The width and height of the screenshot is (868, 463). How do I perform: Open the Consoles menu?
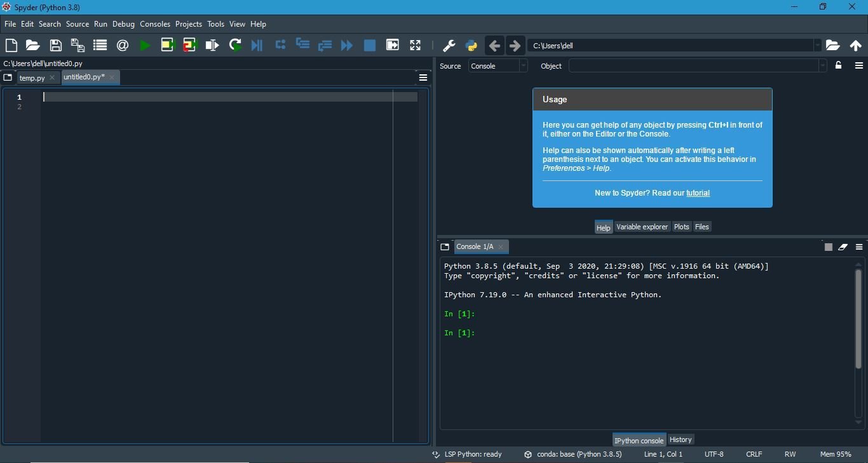155,24
